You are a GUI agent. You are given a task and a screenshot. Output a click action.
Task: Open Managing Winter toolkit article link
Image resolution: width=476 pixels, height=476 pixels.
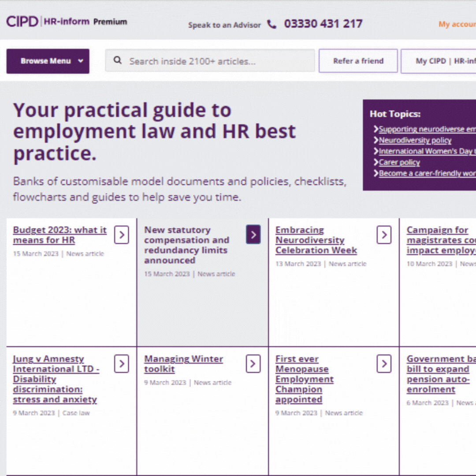(183, 364)
